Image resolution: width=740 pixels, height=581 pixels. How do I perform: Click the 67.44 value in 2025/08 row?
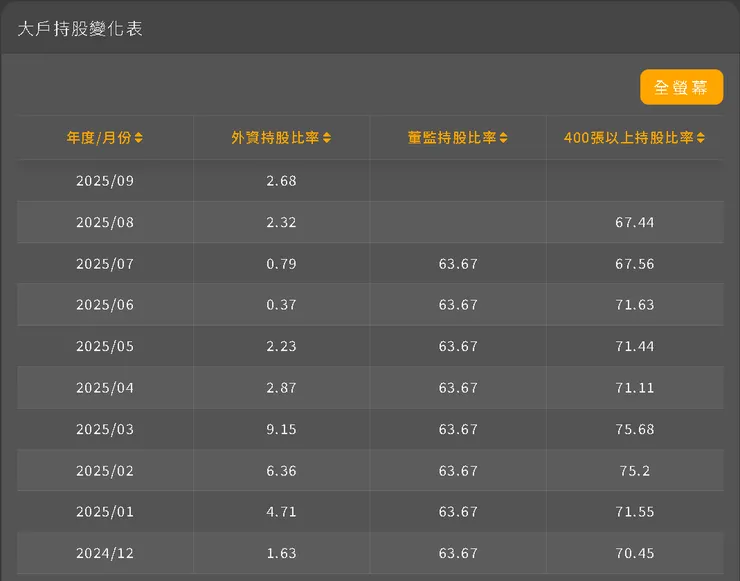click(635, 222)
